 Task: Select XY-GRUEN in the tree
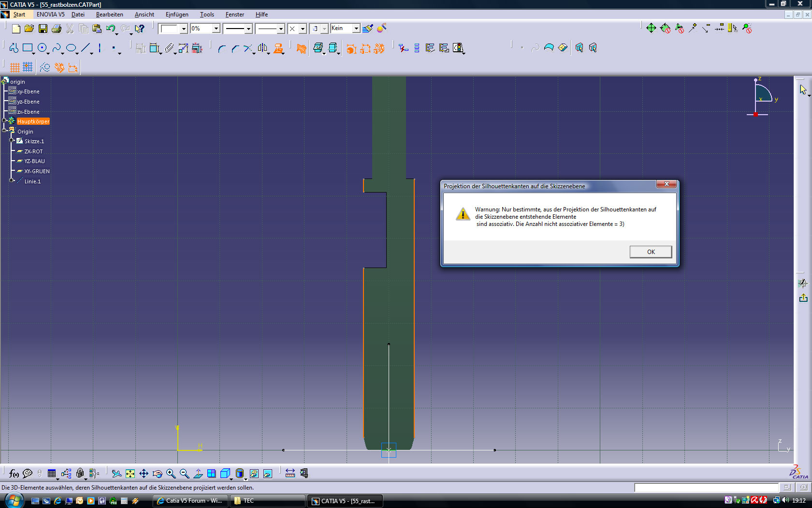[x=37, y=171]
